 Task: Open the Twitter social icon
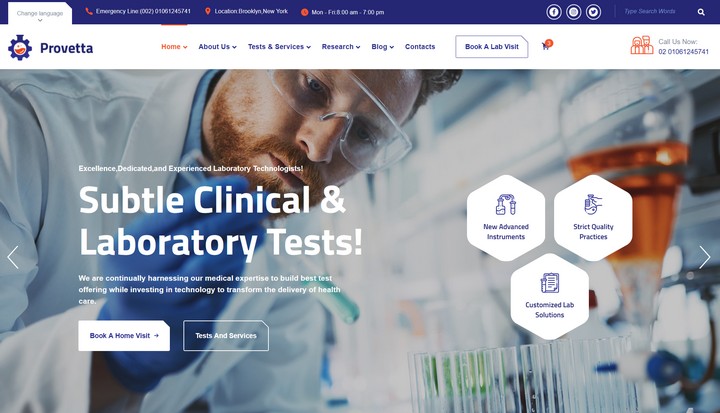(593, 11)
